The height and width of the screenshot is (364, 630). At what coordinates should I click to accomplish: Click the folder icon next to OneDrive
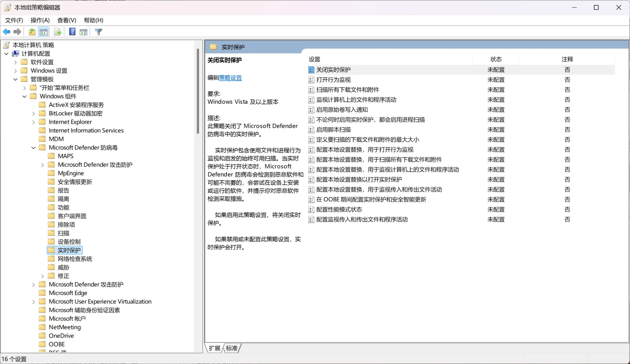42,335
